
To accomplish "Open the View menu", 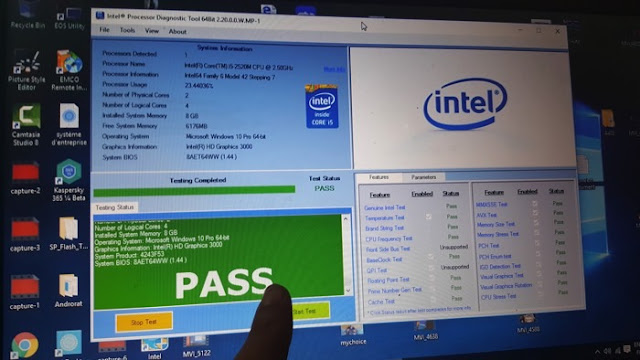I will (151, 31).
